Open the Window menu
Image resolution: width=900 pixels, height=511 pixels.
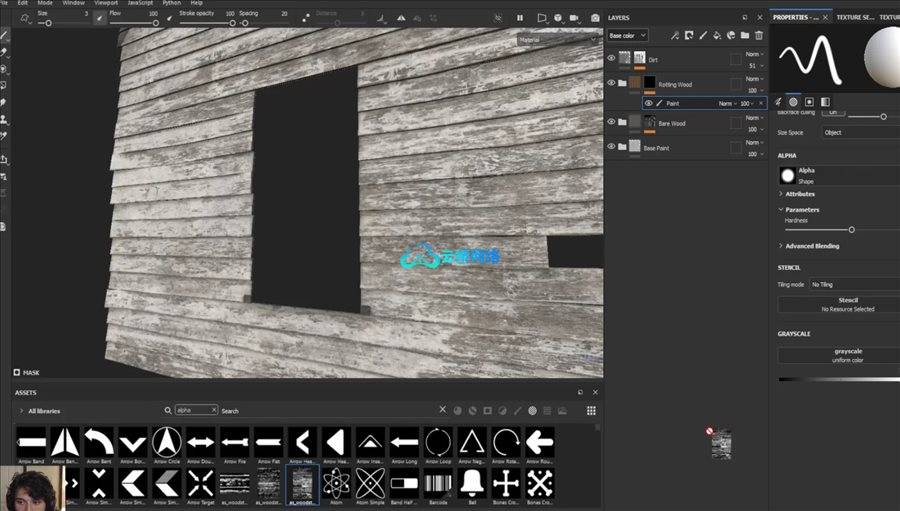pos(73,3)
